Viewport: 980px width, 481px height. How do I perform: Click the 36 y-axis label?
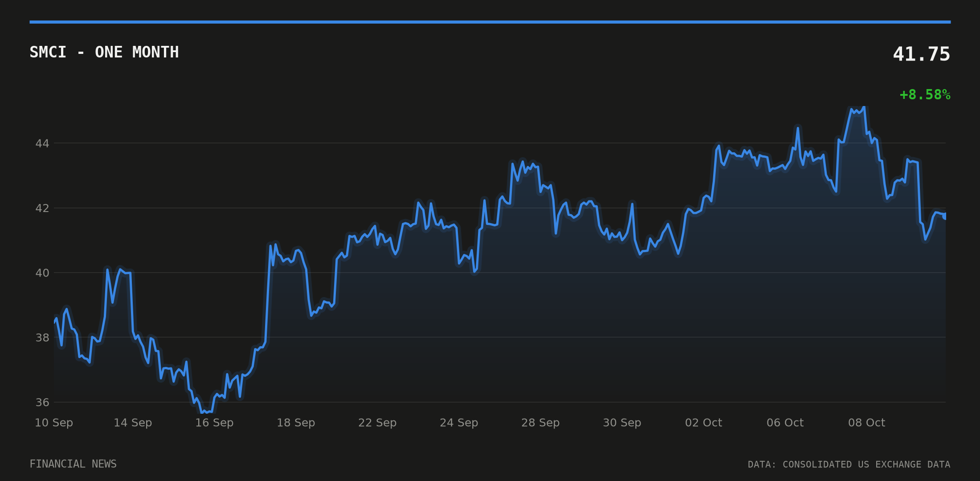(42, 402)
